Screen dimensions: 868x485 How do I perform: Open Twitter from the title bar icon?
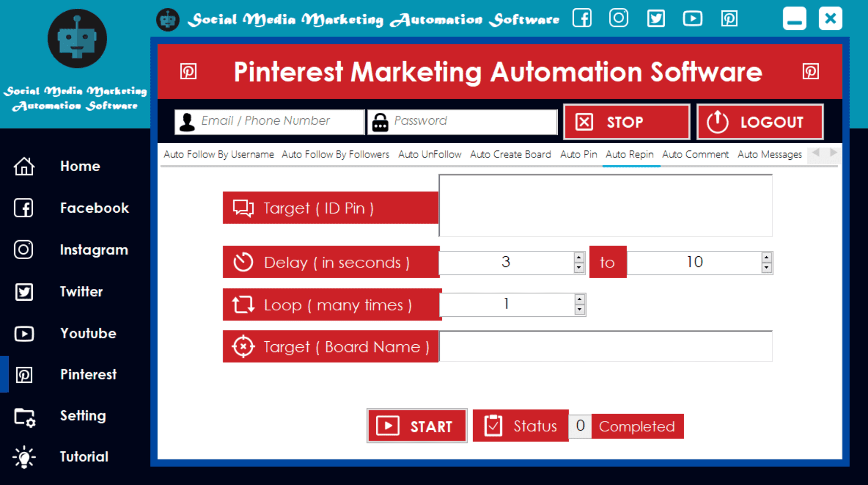656,19
